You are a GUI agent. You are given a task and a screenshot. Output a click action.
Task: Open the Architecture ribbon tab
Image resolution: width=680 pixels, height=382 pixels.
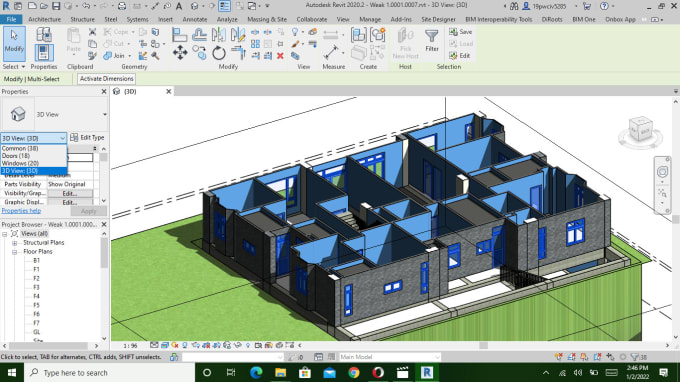[x=44, y=20]
